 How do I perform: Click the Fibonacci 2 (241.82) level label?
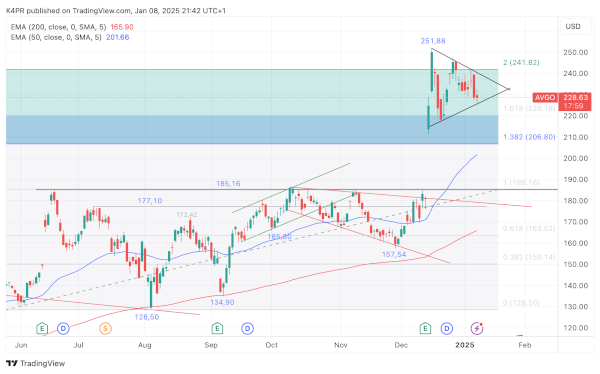pyautogui.click(x=521, y=62)
